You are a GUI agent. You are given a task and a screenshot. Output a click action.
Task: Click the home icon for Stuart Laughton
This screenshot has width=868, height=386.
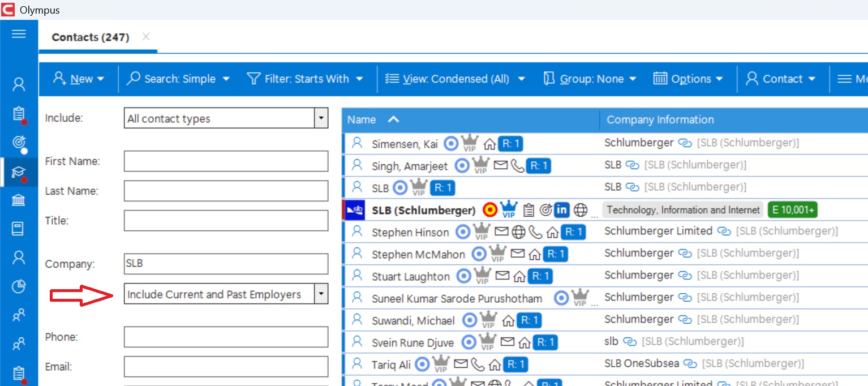click(x=519, y=277)
